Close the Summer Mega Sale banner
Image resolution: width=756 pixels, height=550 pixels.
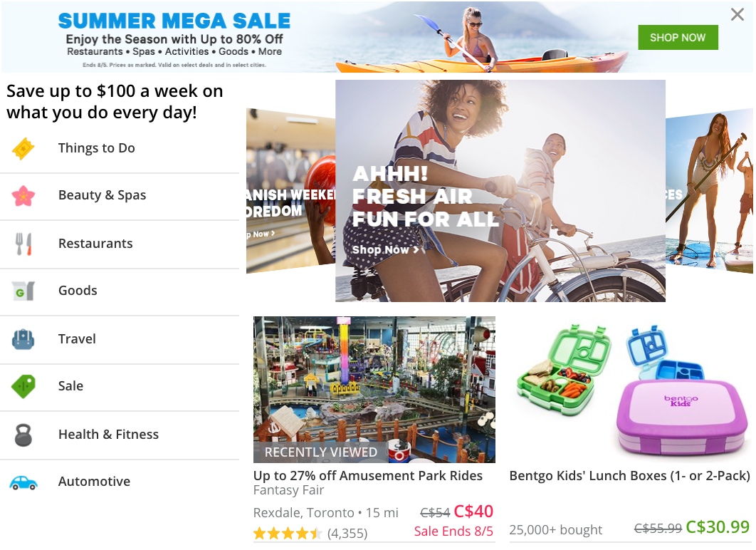click(737, 14)
